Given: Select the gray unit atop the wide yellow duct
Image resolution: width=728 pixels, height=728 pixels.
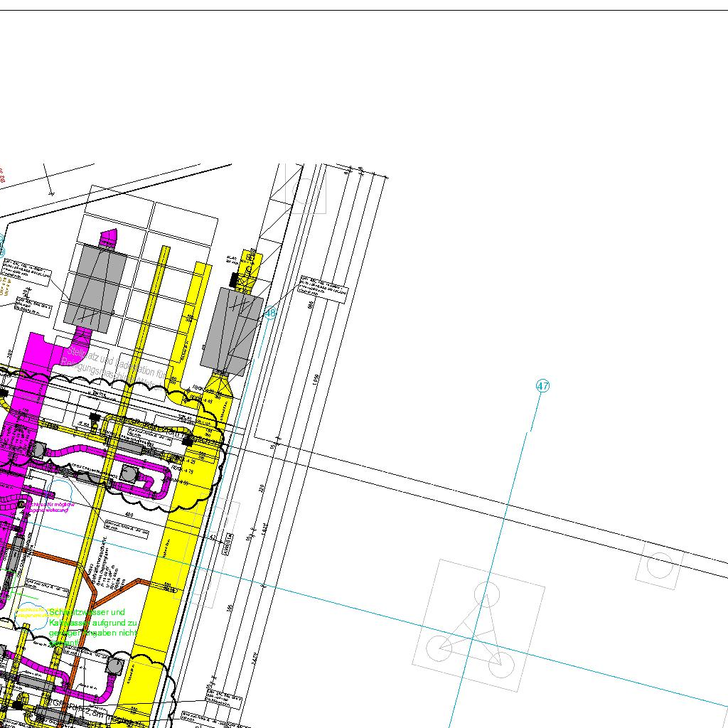Looking at the screenshot, I should (231, 331).
